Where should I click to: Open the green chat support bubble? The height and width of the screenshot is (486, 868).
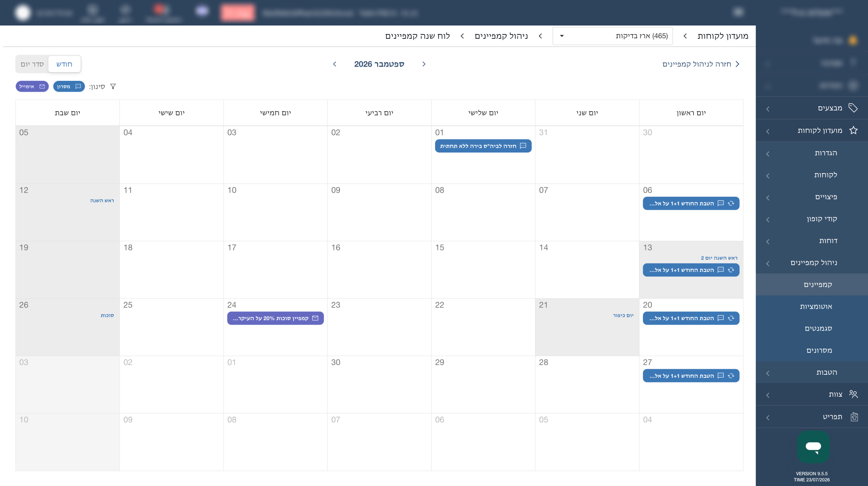[813, 447]
